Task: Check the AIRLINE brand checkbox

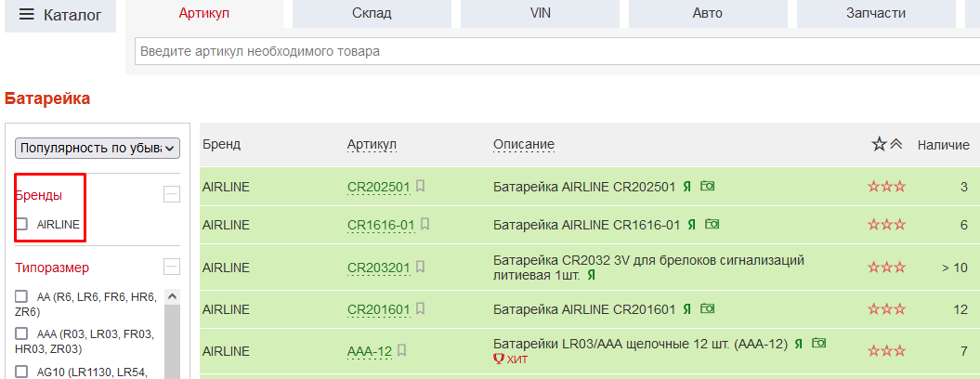Action: tap(22, 224)
